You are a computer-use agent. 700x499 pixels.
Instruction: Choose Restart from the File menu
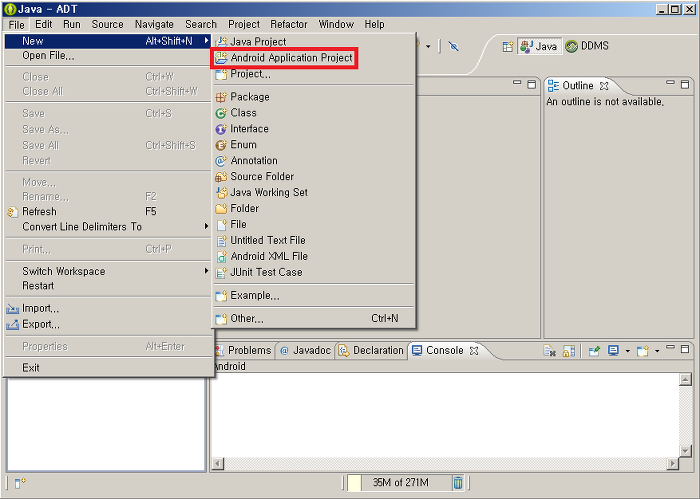click(38, 286)
